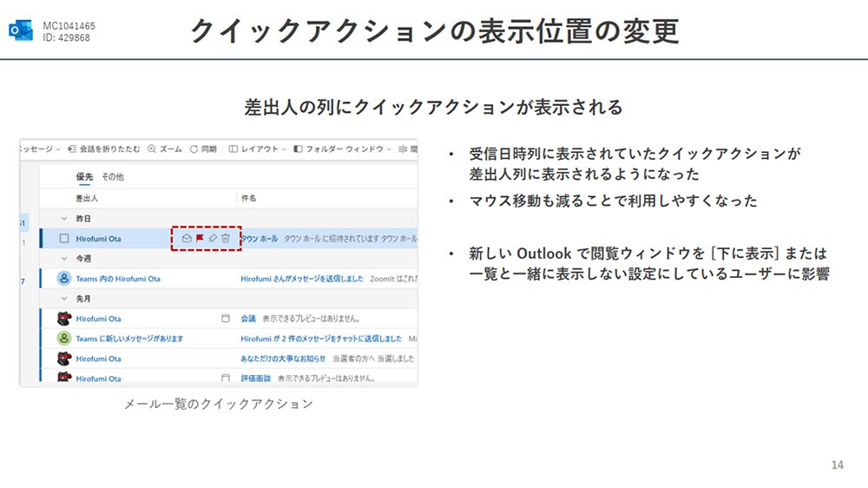The height and width of the screenshot is (488, 868).
Task: Click the 差出人 column header
Action: [87, 198]
